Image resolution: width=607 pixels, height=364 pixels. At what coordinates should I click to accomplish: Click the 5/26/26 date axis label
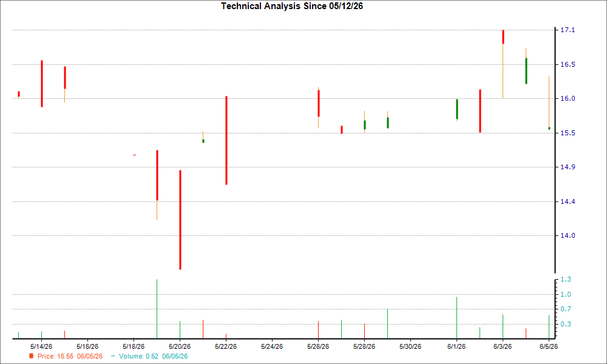point(318,346)
